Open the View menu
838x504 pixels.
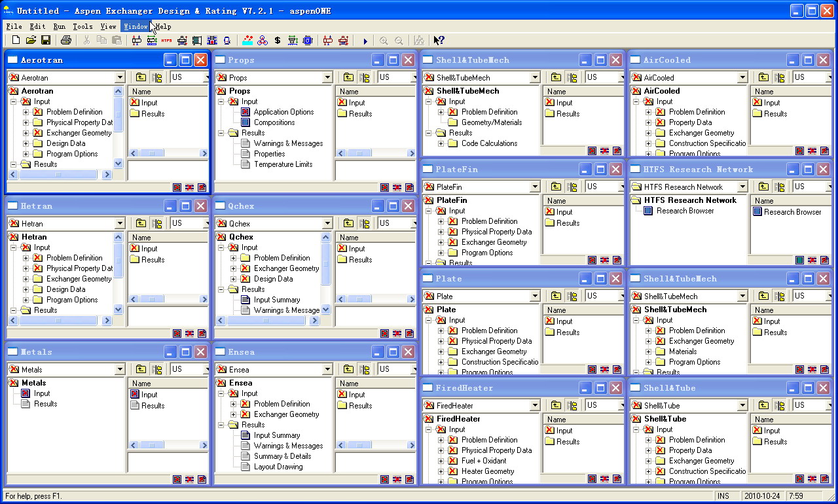point(108,27)
